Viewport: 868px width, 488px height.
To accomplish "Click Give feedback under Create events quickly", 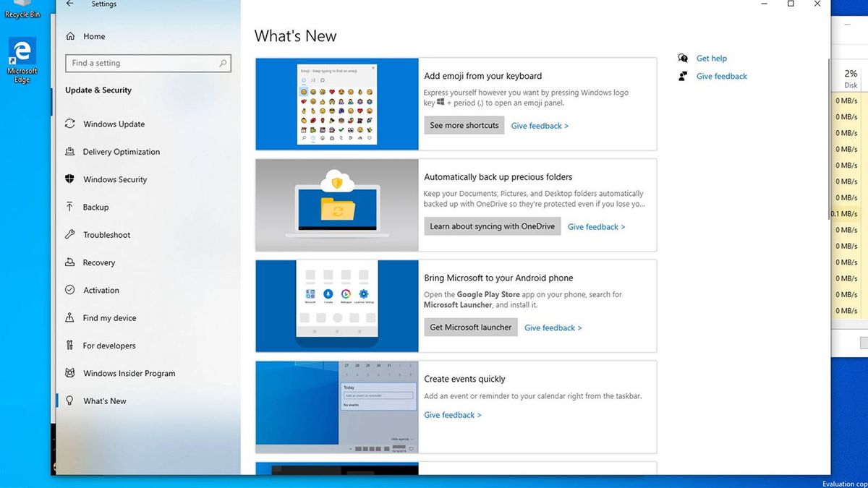I will pyautogui.click(x=453, y=415).
